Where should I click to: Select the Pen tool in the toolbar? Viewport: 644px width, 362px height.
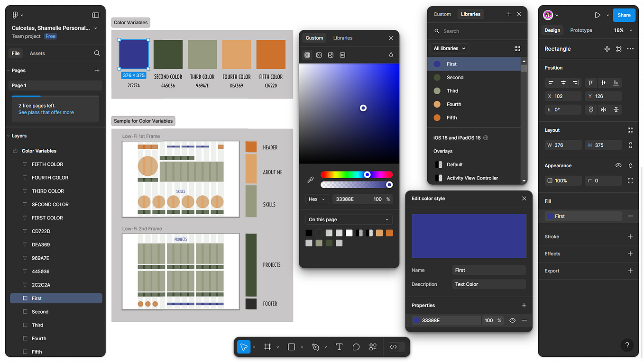[315, 347]
